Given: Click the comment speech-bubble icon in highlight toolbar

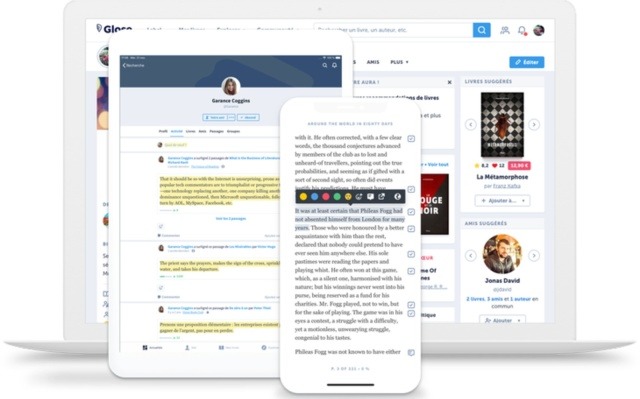Looking at the screenshot, I should (x=370, y=197).
